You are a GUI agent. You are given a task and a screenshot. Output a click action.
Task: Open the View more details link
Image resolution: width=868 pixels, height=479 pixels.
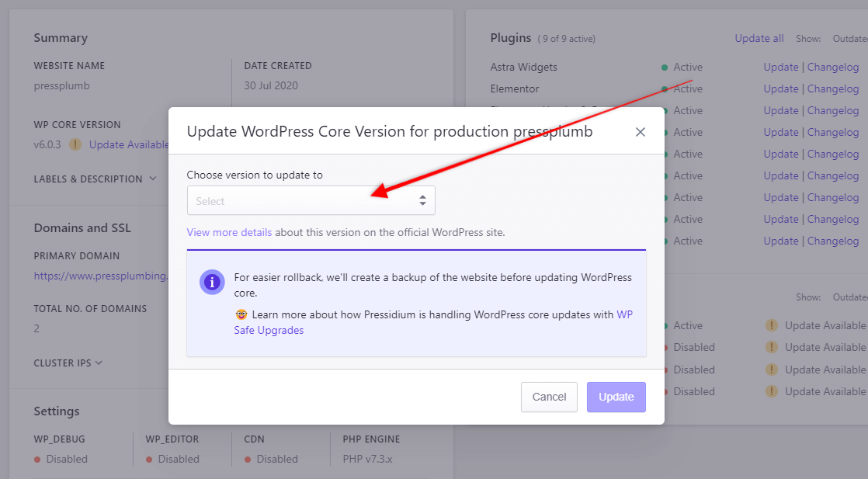[229, 232]
